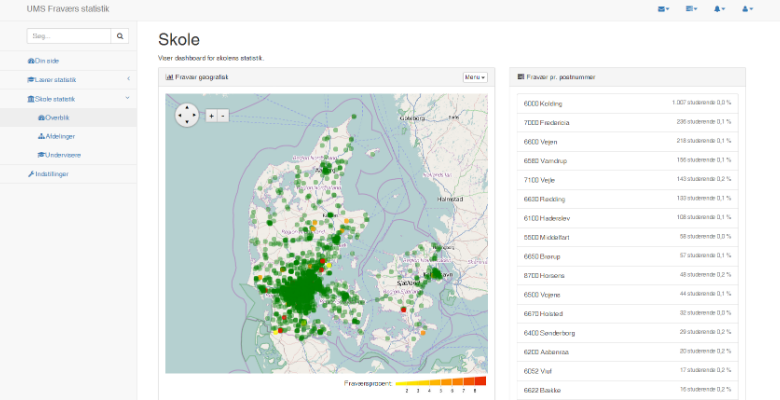
Task: Pan the map up with arrow
Action: click(x=187, y=107)
